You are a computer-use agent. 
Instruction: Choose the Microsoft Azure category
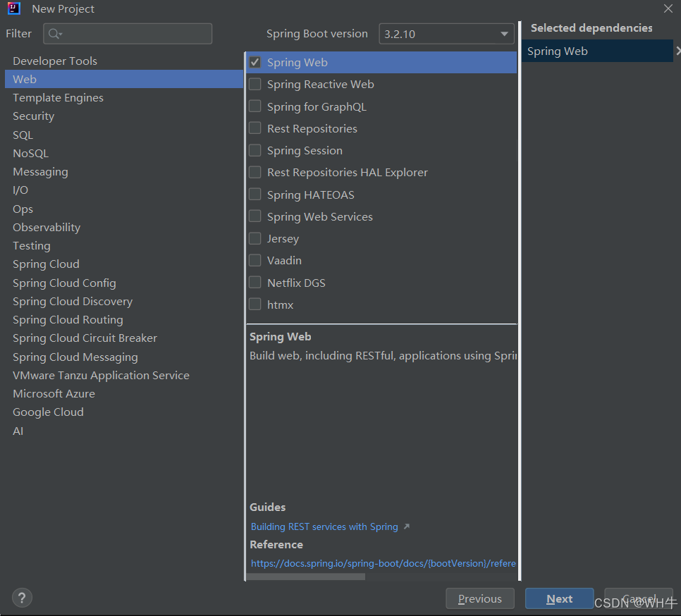(124, 394)
